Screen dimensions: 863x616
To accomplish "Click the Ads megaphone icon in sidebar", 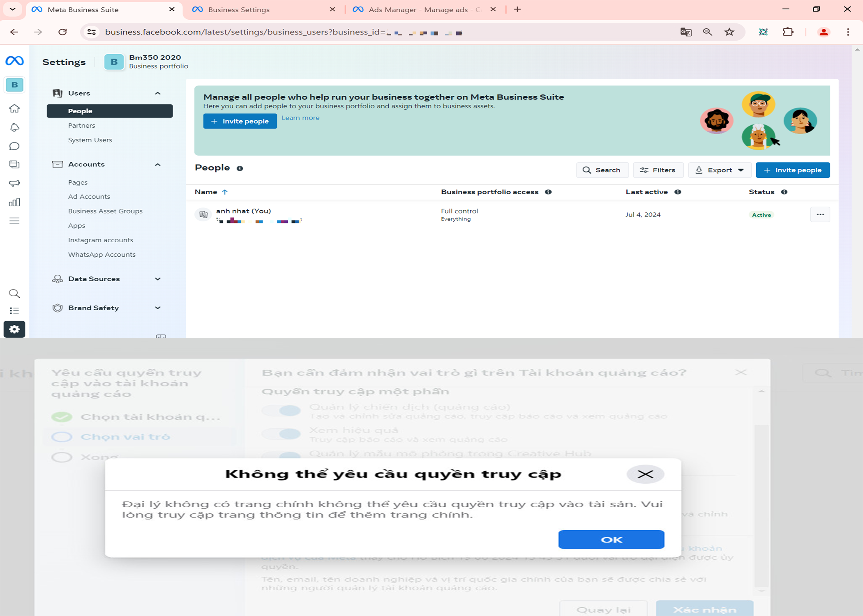I will point(14,183).
